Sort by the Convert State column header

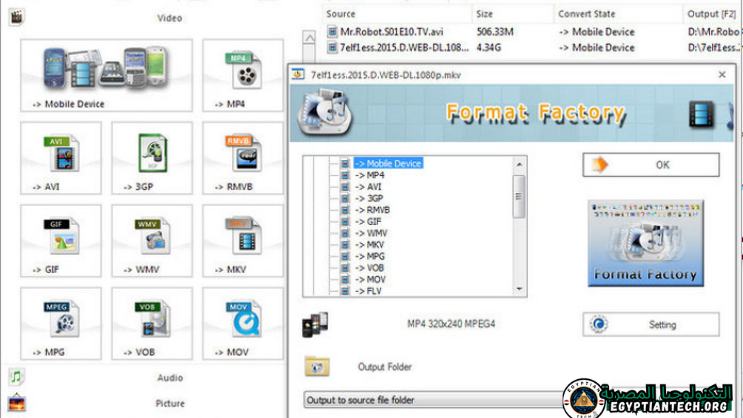coord(618,14)
